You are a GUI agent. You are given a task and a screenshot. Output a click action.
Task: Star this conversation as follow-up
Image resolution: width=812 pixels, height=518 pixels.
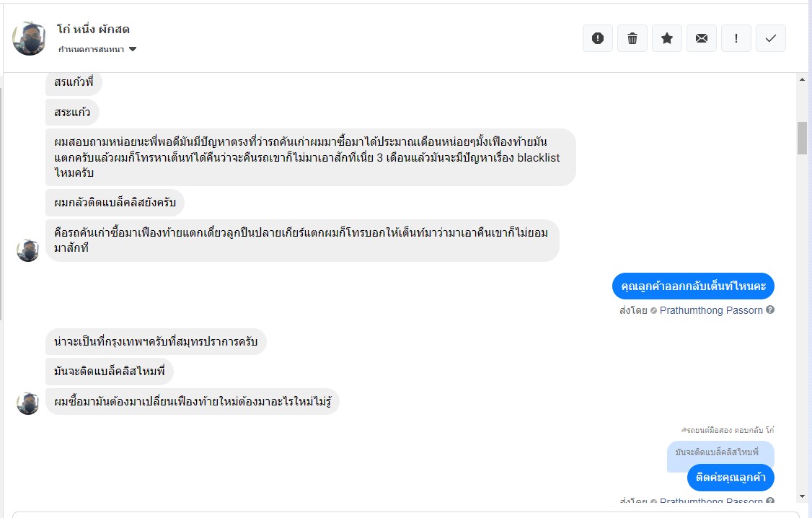pos(667,38)
